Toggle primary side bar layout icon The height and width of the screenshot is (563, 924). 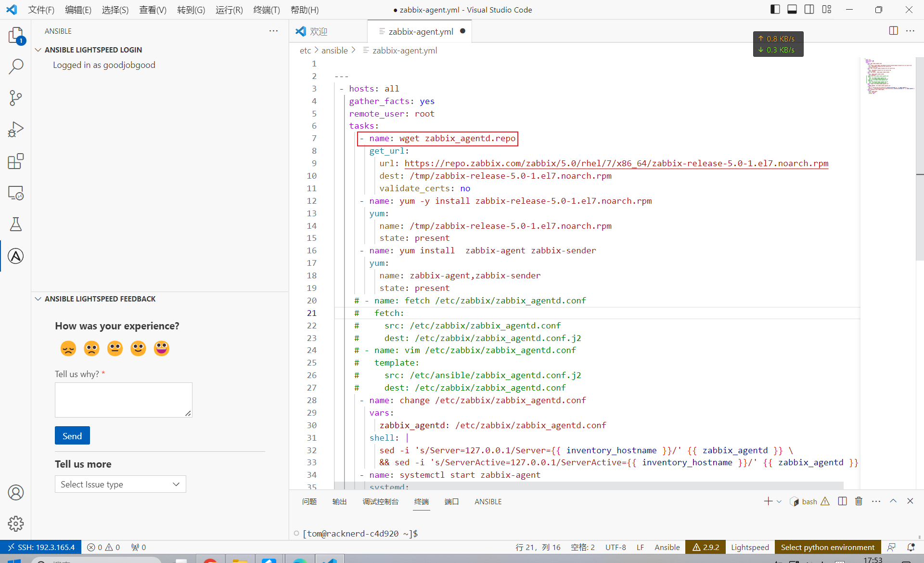(x=775, y=9)
